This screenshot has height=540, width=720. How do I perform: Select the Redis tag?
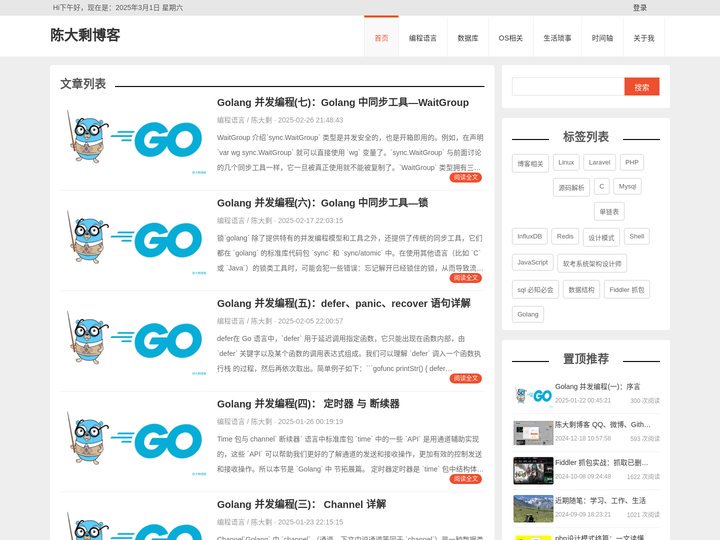[565, 236]
